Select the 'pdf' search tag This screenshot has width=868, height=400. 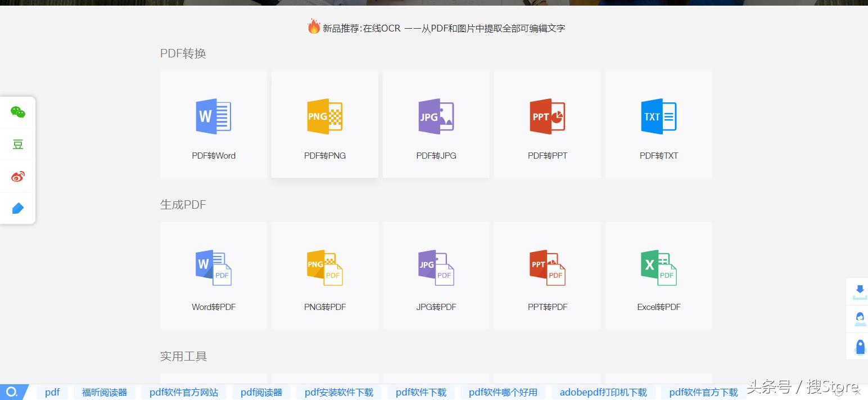52,392
